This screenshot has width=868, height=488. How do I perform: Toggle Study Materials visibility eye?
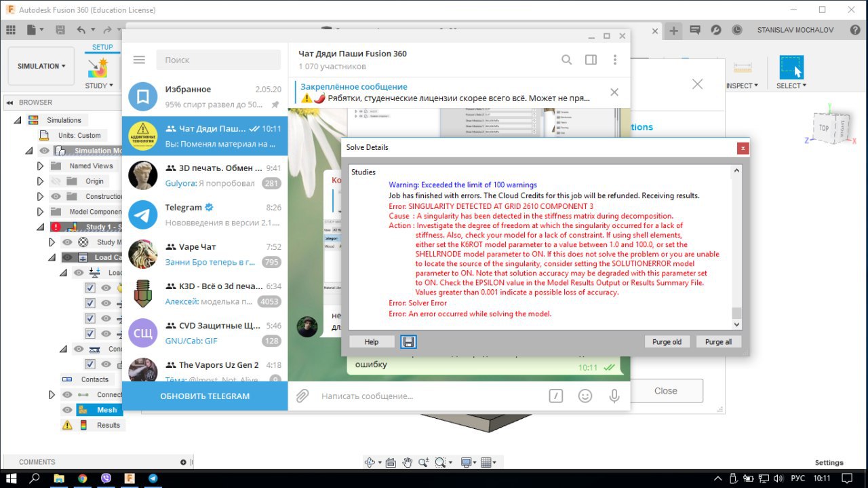click(67, 242)
